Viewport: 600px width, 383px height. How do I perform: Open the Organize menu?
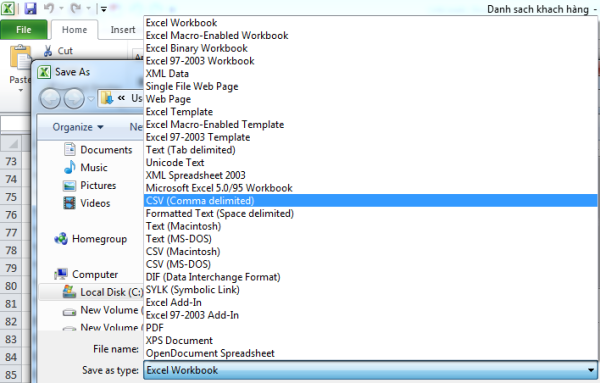point(78,127)
